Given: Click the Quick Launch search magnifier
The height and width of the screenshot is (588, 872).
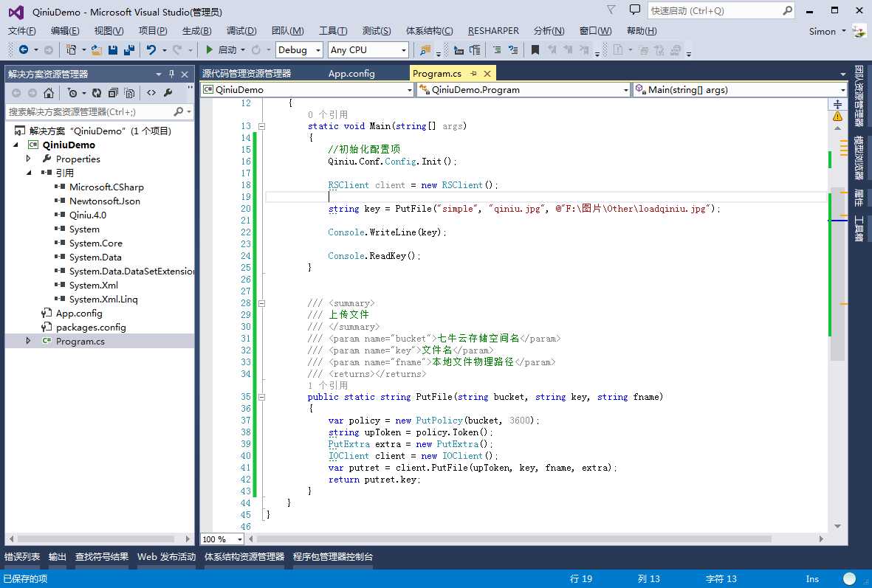Looking at the screenshot, I should tap(788, 10).
